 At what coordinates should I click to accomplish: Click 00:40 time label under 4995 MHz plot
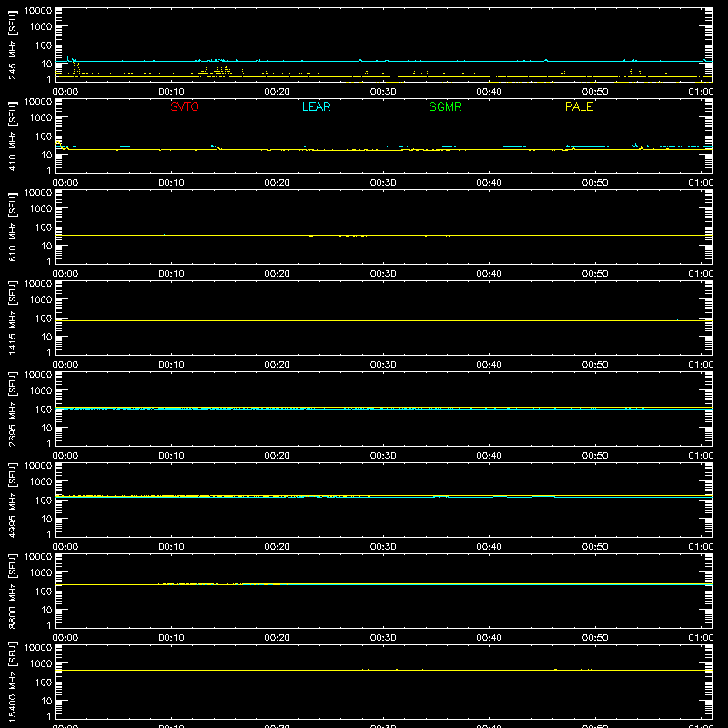click(489, 547)
